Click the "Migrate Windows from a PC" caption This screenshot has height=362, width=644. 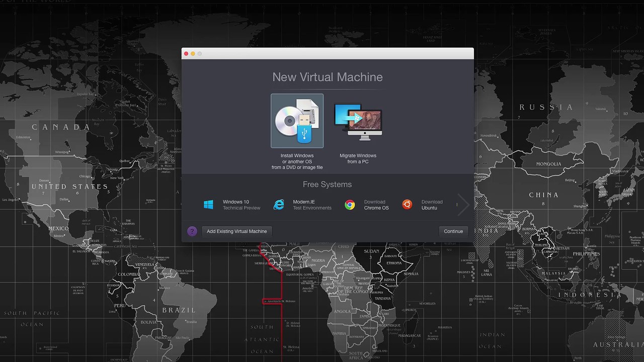click(x=358, y=158)
